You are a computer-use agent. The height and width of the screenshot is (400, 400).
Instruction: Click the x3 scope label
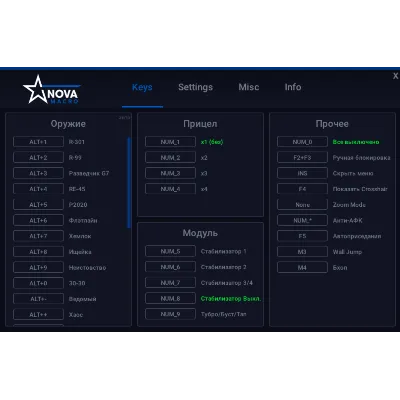(204, 173)
